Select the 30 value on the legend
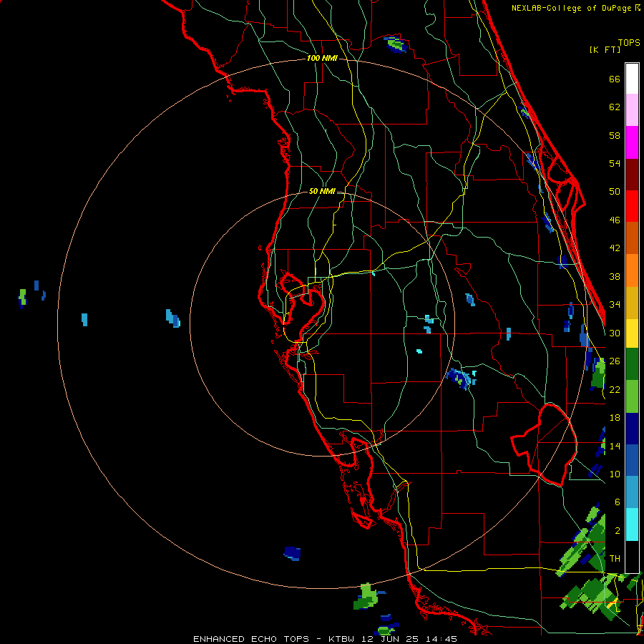This screenshot has width=644, height=644. click(615, 333)
